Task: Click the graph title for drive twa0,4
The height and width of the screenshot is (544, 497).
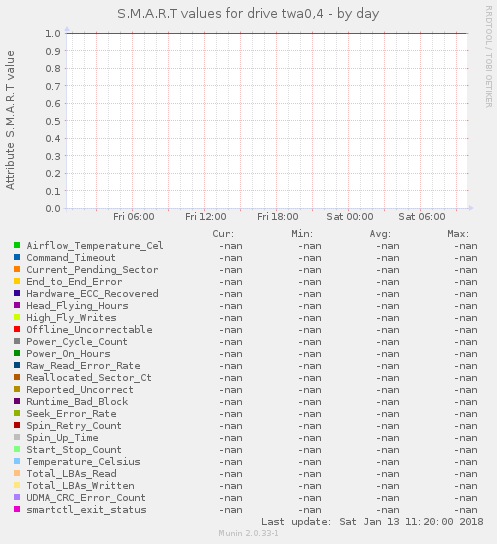Action: click(248, 14)
